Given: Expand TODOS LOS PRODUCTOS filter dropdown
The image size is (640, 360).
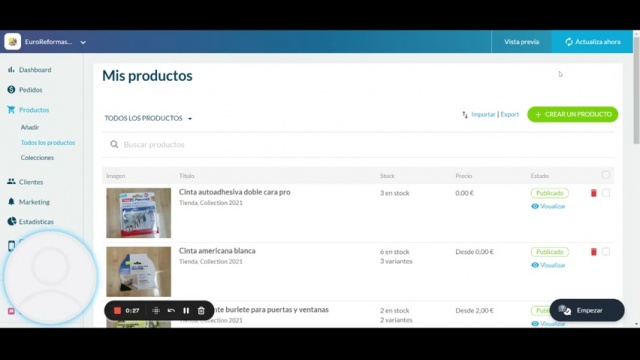Looking at the screenshot, I should [x=148, y=118].
